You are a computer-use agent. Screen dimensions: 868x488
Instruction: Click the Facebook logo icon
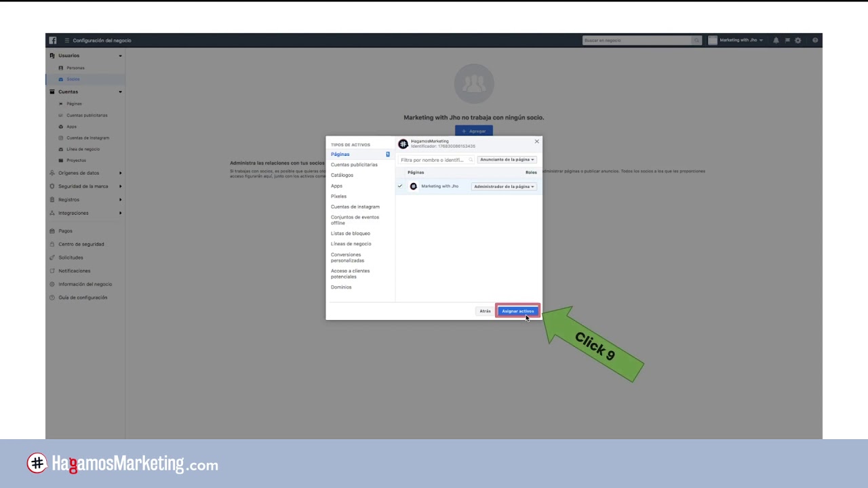point(52,40)
